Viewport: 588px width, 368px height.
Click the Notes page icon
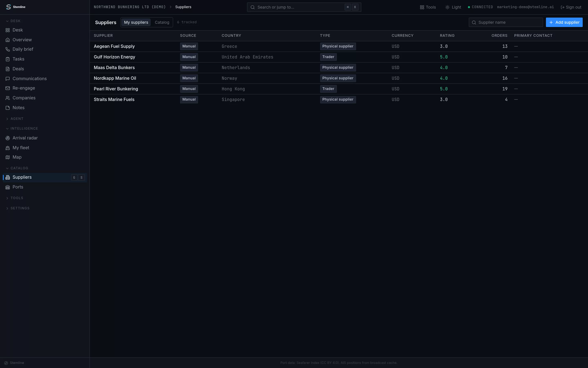tap(8, 108)
